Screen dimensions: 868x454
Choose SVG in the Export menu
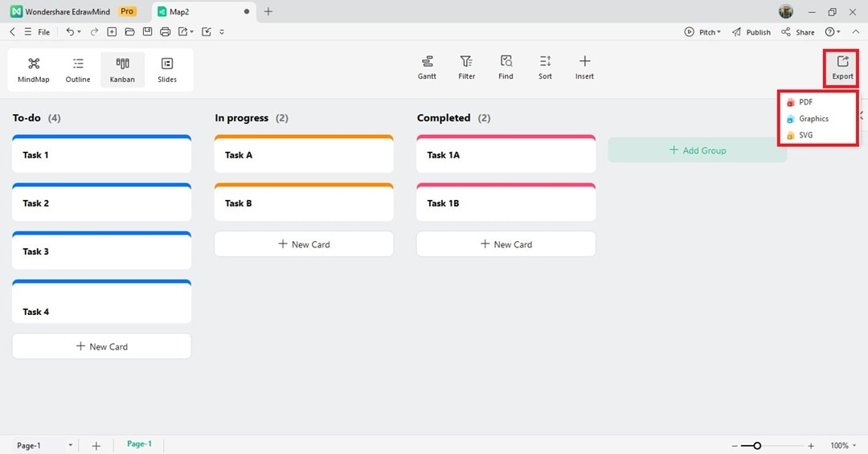coord(805,135)
